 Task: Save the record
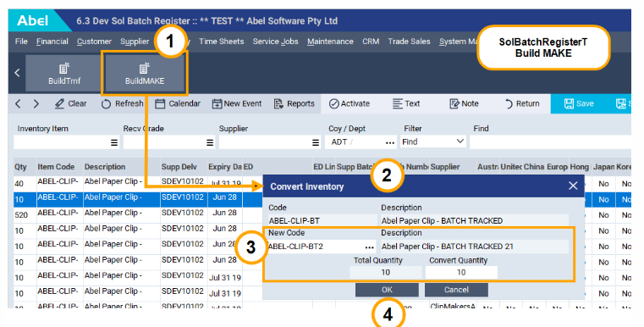tap(579, 103)
